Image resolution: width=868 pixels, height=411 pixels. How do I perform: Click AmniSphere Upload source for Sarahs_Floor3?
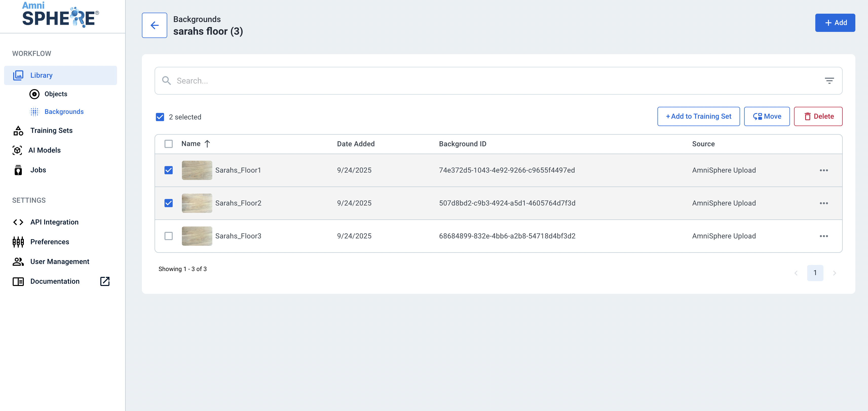coord(724,236)
